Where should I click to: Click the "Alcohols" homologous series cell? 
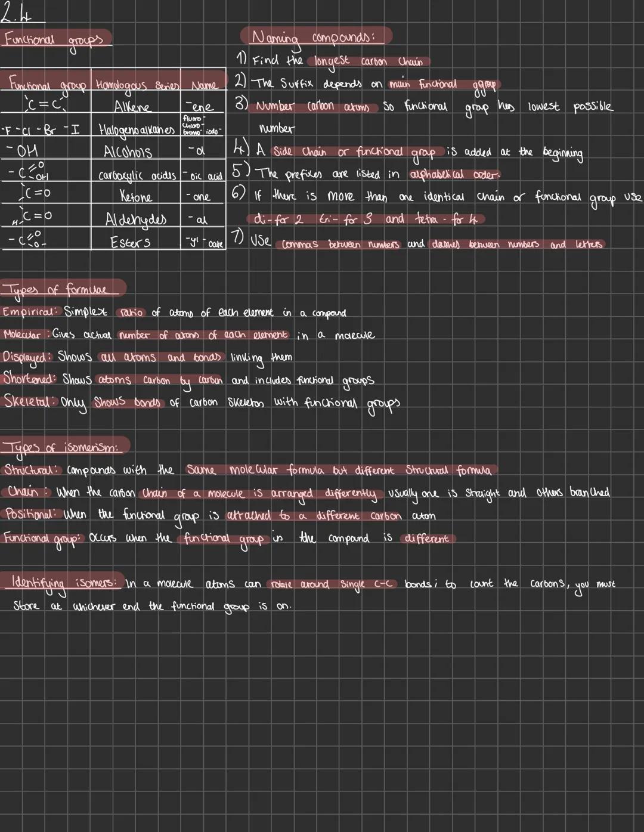click(128, 152)
